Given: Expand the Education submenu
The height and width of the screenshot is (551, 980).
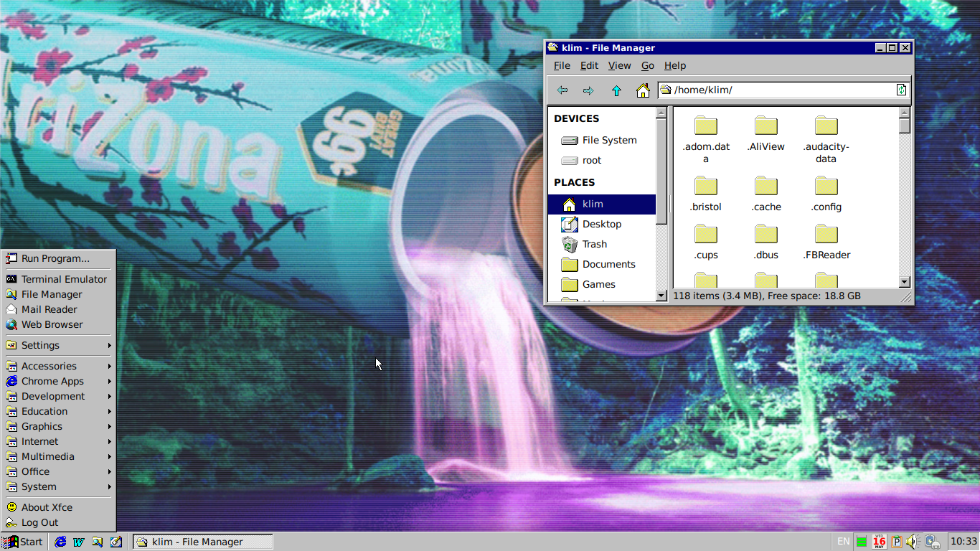Looking at the screenshot, I should tap(59, 411).
